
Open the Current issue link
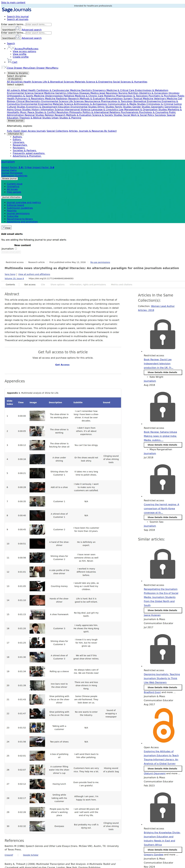pyautogui.click(x=14, y=184)
